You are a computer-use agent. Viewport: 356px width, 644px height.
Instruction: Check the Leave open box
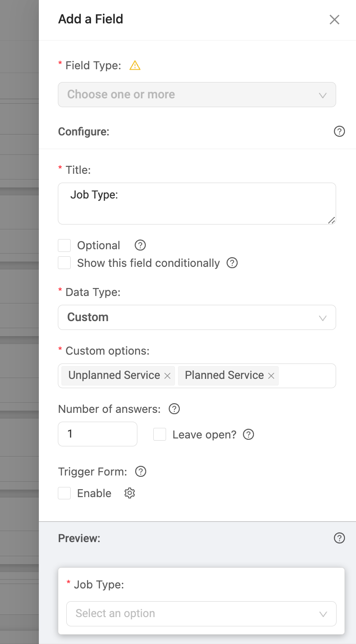point(159,434)
